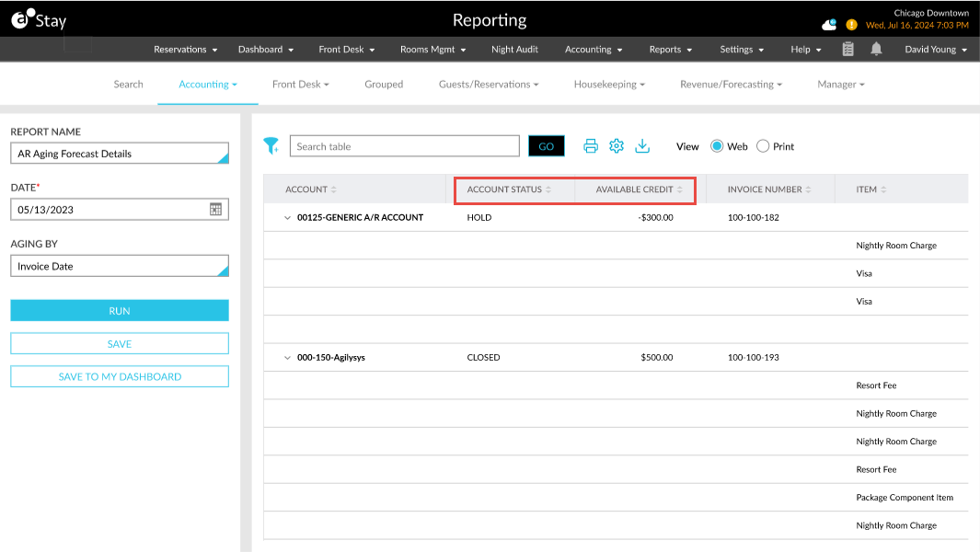This screenshot has width=980, height=552.
Task: Open the Revenue/Forecasting reports tab
Action: tap(732, 85)
